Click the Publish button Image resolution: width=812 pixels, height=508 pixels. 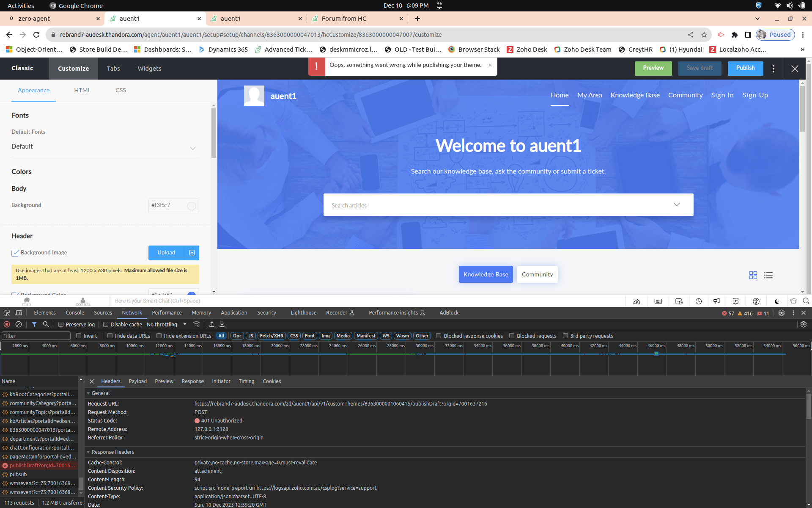tap(745, 68)
